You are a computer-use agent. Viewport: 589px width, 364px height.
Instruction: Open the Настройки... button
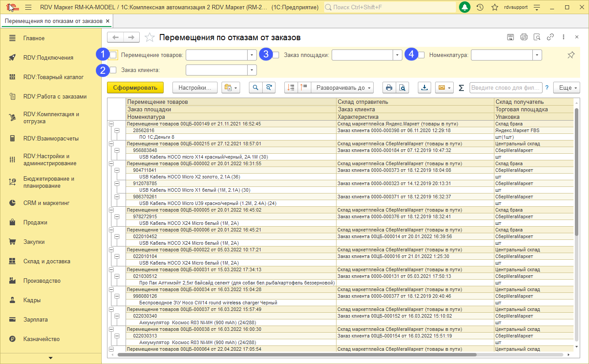tap(195, 88)
